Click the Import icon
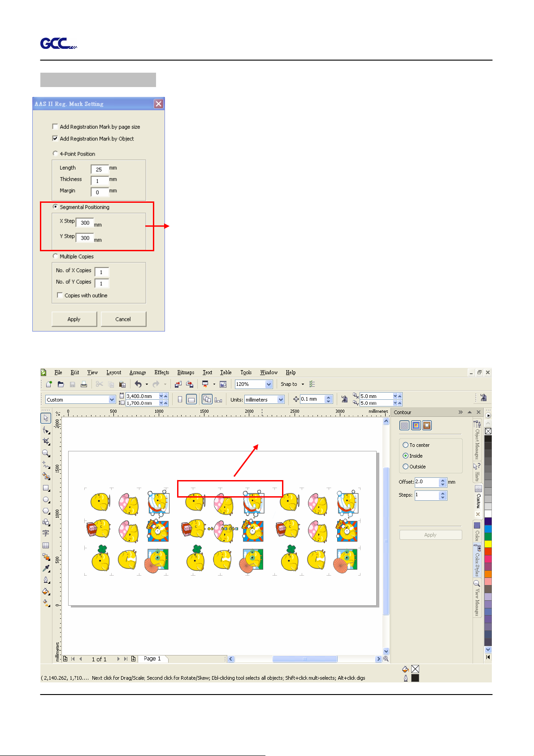Screen dimensions: 534x756 (x=178, y=384)
